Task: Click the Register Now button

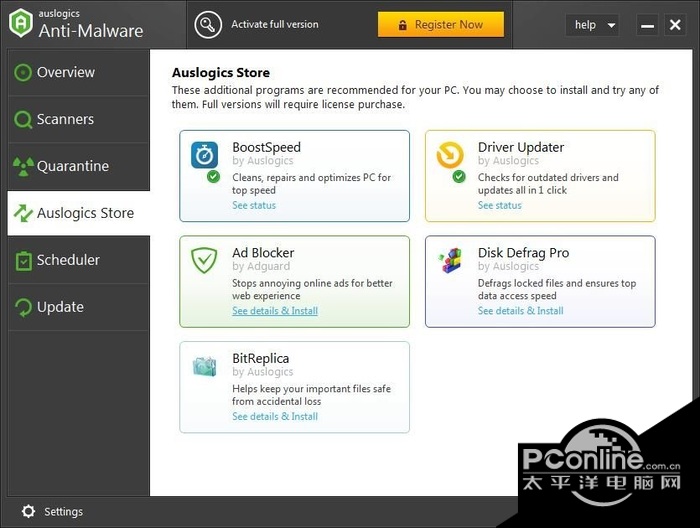Action: (441, 25)
